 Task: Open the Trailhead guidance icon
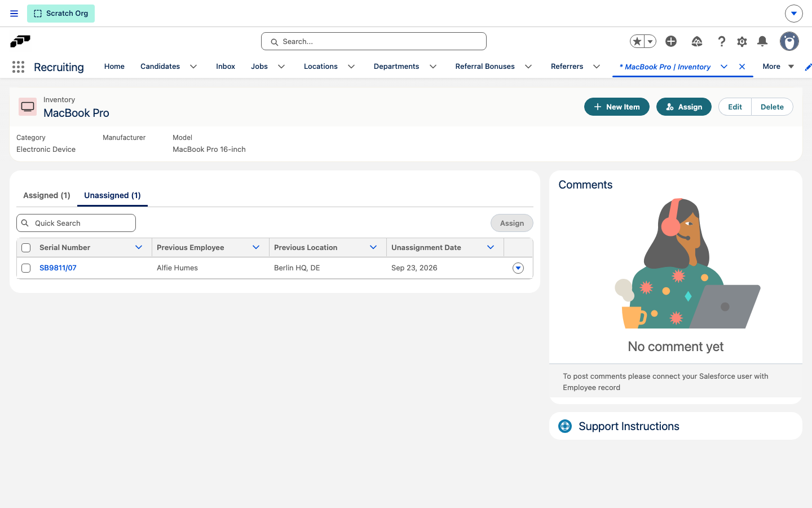pos(697,41)
